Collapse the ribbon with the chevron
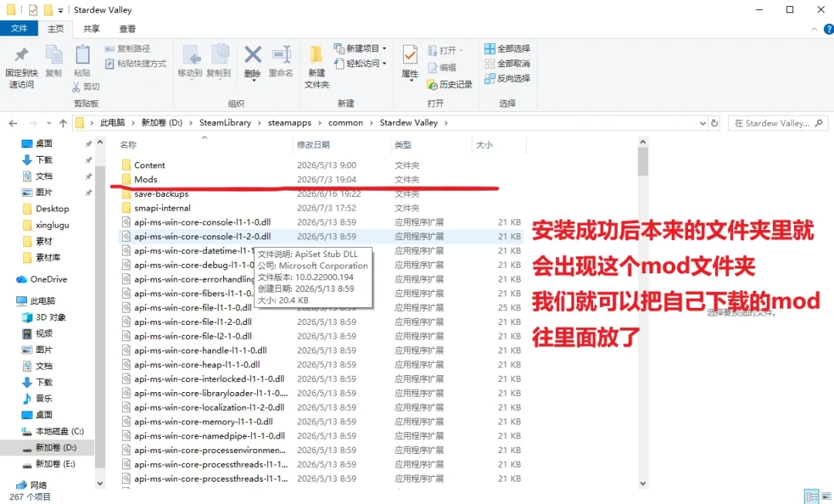 coord(815,29)
